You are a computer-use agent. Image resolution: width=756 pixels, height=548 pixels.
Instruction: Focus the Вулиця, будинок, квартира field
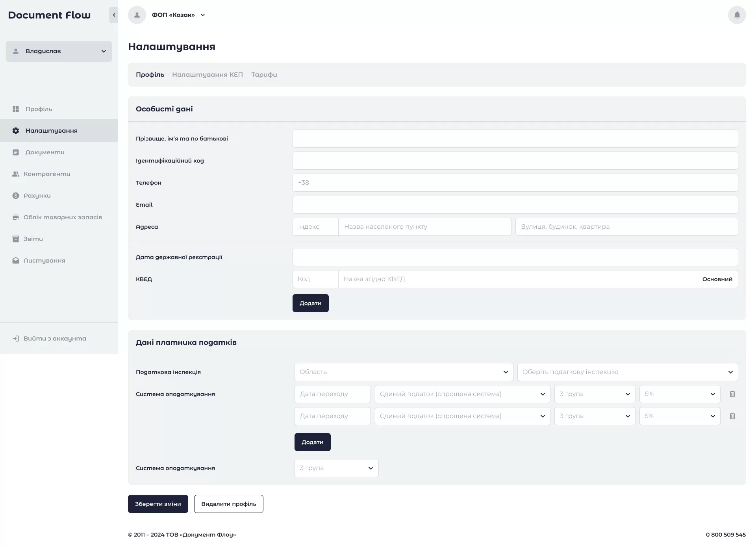(626, 227)
